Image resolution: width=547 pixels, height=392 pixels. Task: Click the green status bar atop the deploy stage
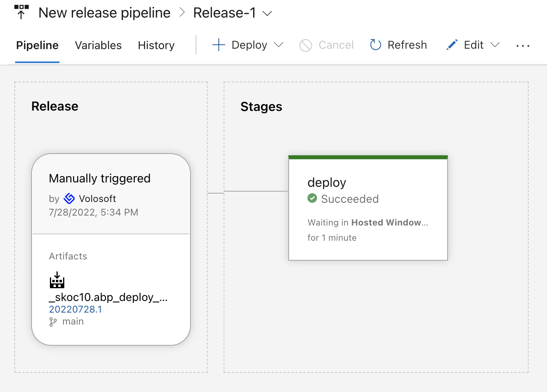click(x=368, y=156)
